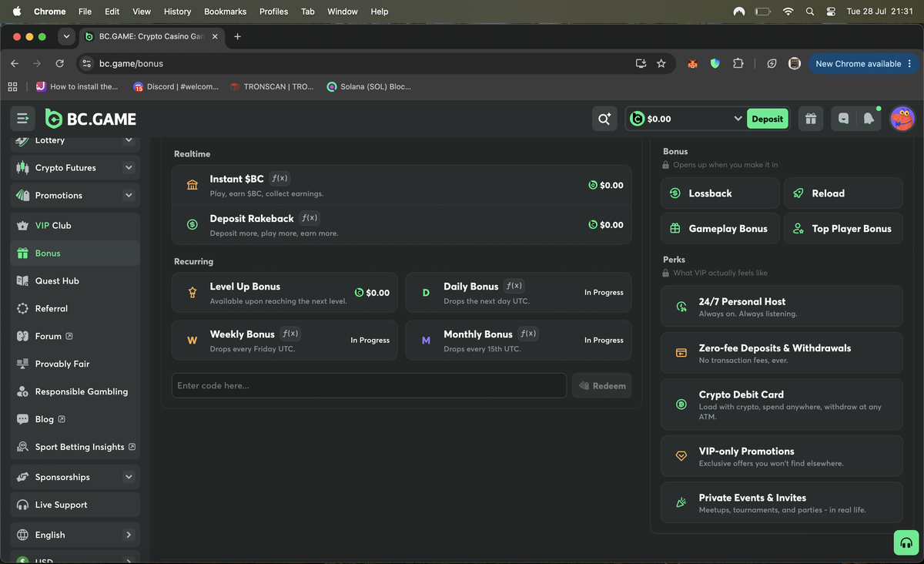Open the Chrome File menu
This screenshot has width=924, height=564.
85,12
